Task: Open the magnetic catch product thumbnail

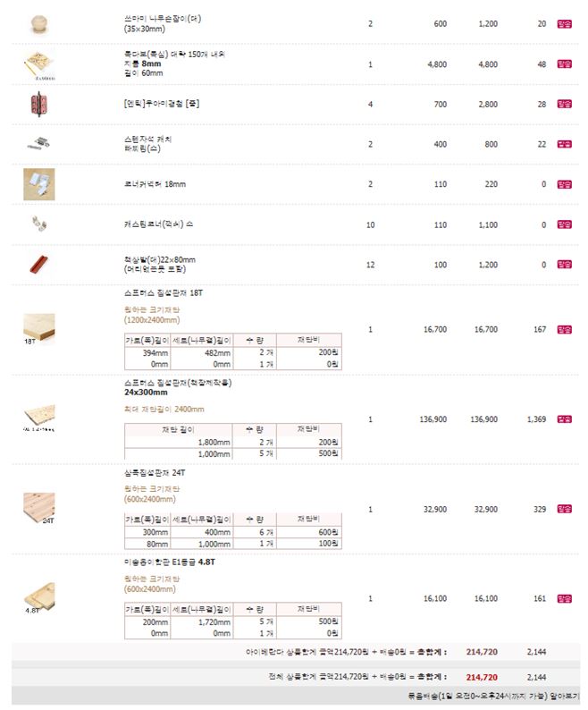Action: [x=39, y=144]
